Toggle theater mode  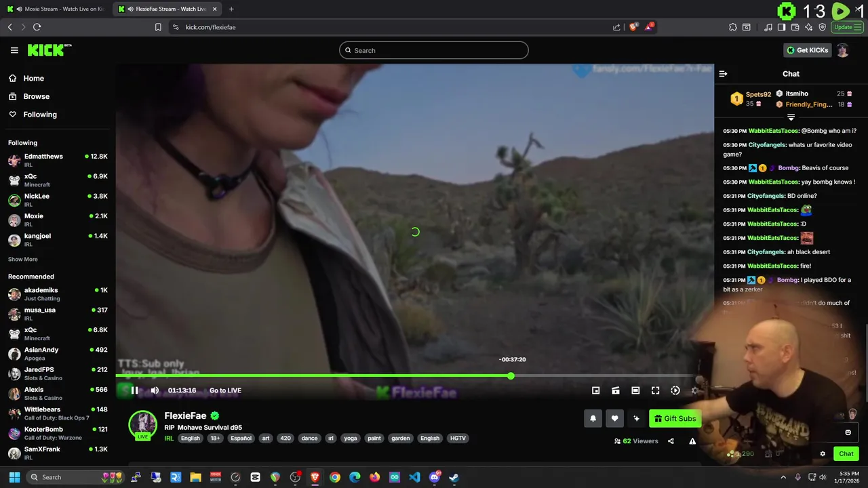[x=635, y=390]
